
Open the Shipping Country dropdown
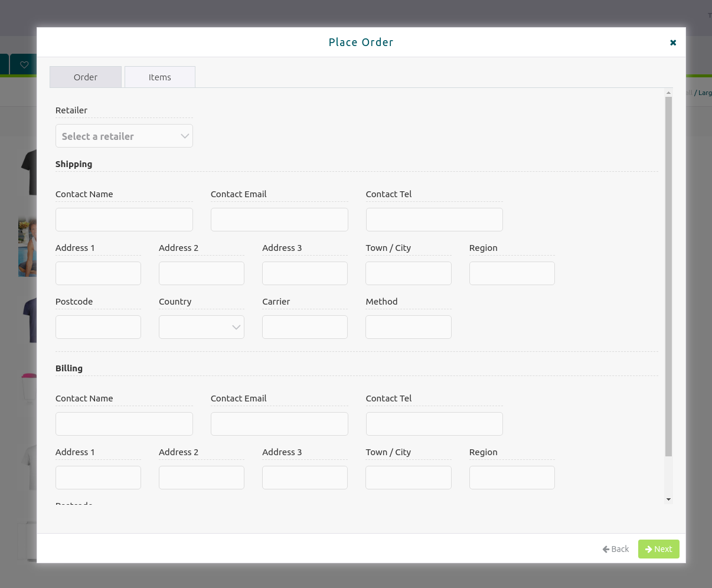pyautogui.click(x=201, y=327)
